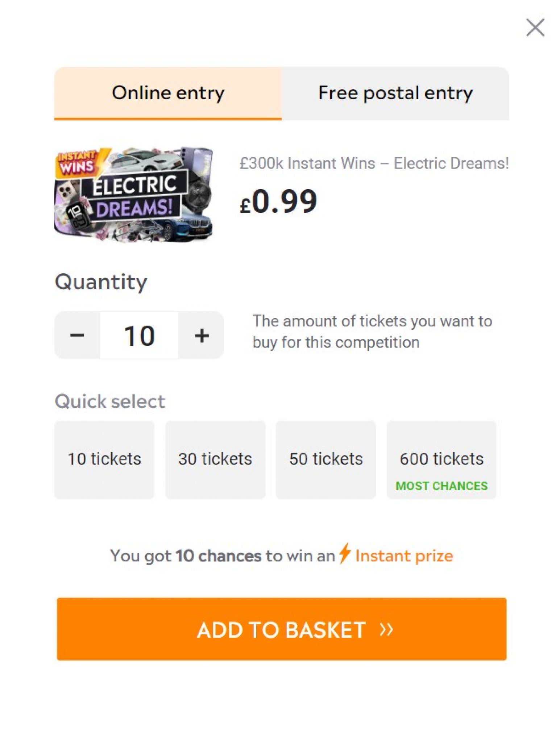Click the close X icon

click(x=535, y=27)
